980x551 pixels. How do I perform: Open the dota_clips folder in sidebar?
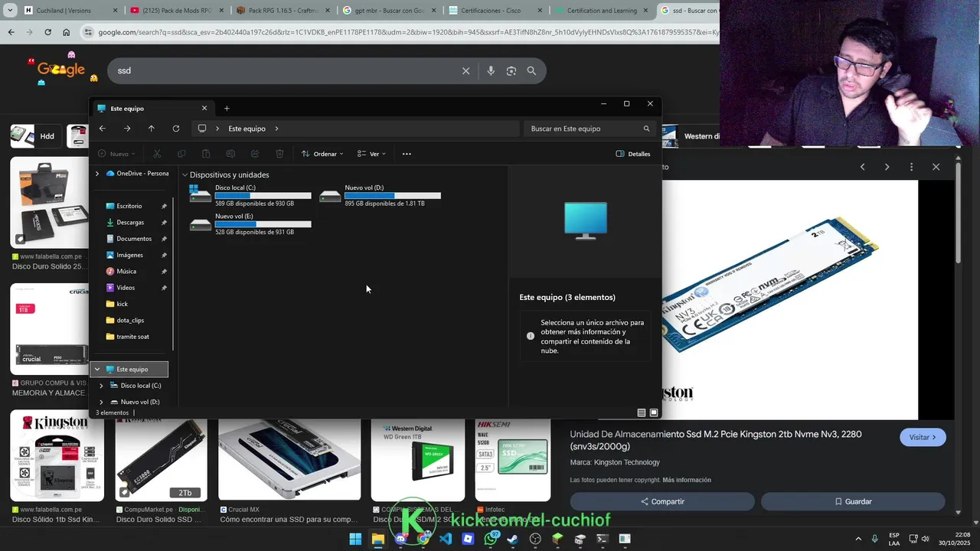point(130,320)
